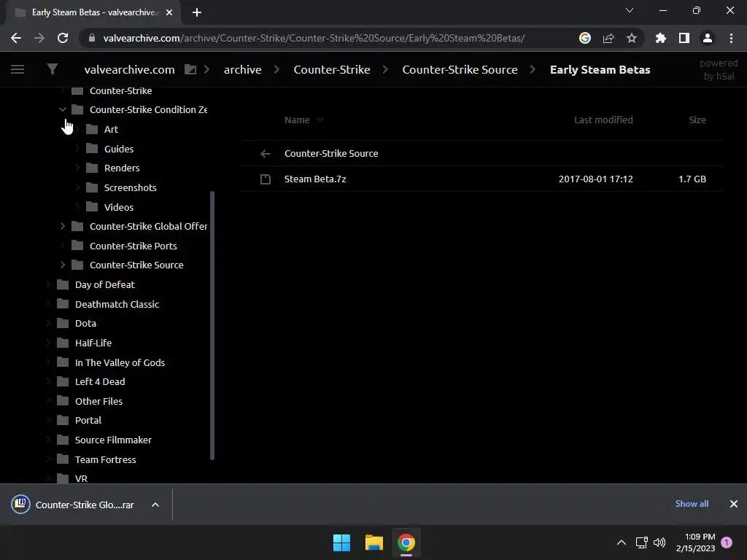Viewport: 747px width, 560px height.
Task: Open the Art folder in tree
Action: point(111,129)
